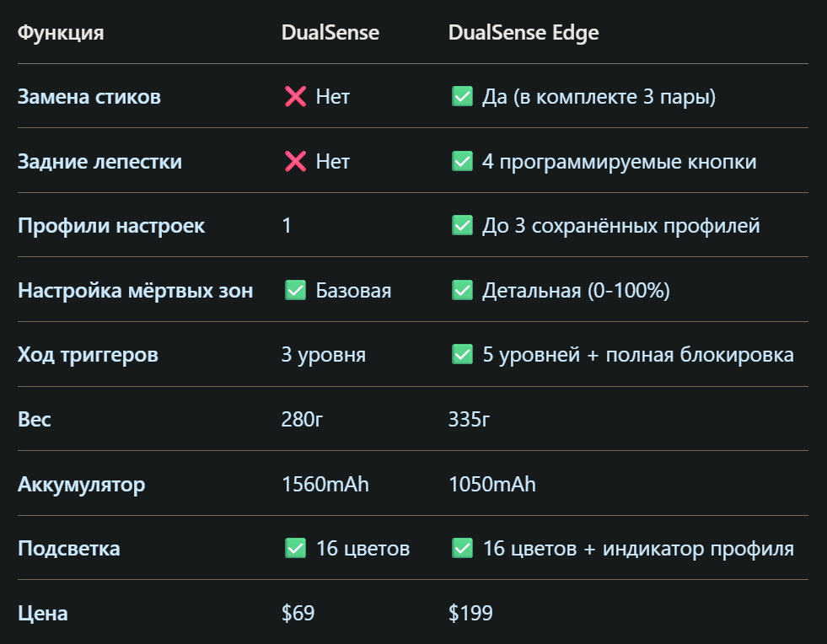Click the $199 price value
This screenshot has width=827, height=644.
470,613
